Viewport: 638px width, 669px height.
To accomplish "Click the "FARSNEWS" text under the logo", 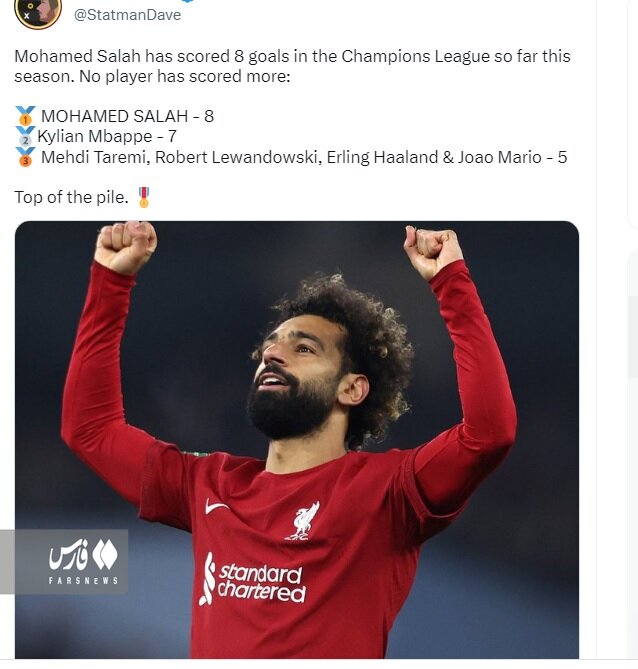I will (83, 581).
